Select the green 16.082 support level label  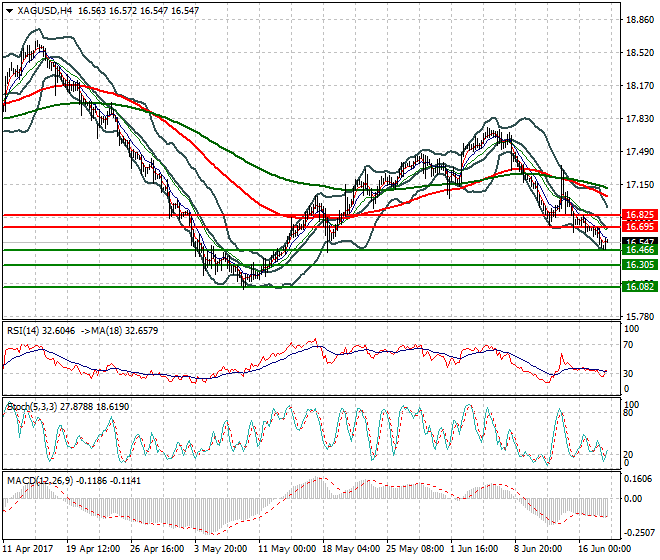640,287
